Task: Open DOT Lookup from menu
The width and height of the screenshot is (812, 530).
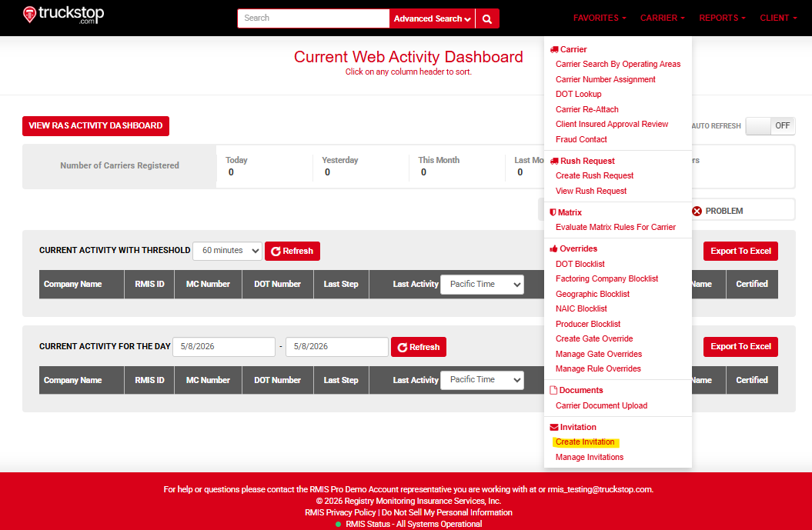Action: (579, 94)
